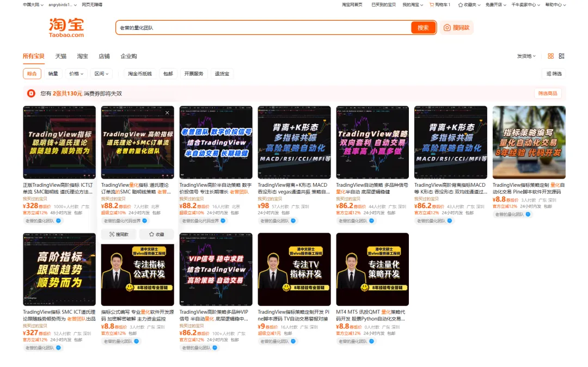The width and height of the screenshot is (588, 367).
Task: Click 收藏 star on hovered product
Action: tap(156, 234)
